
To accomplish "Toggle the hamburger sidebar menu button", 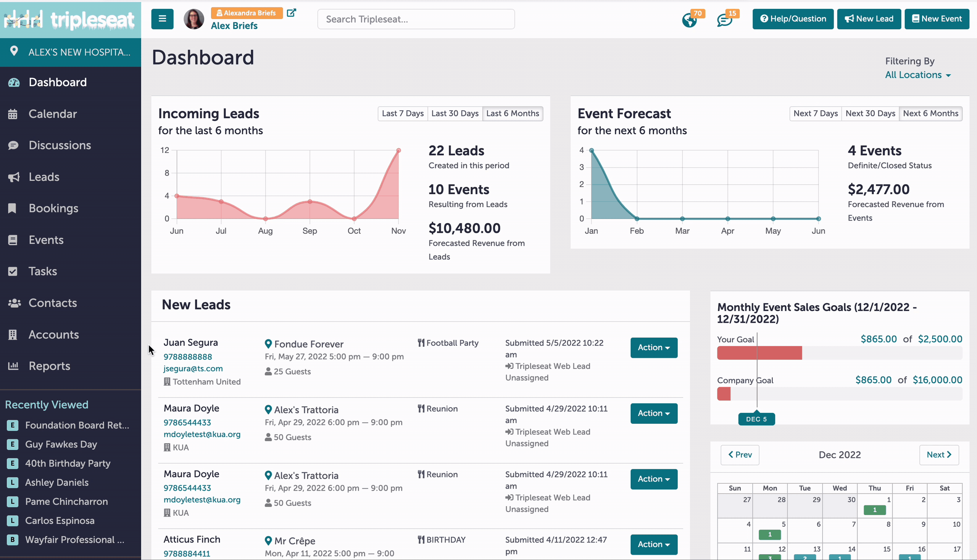I will (x=162, y=19).
